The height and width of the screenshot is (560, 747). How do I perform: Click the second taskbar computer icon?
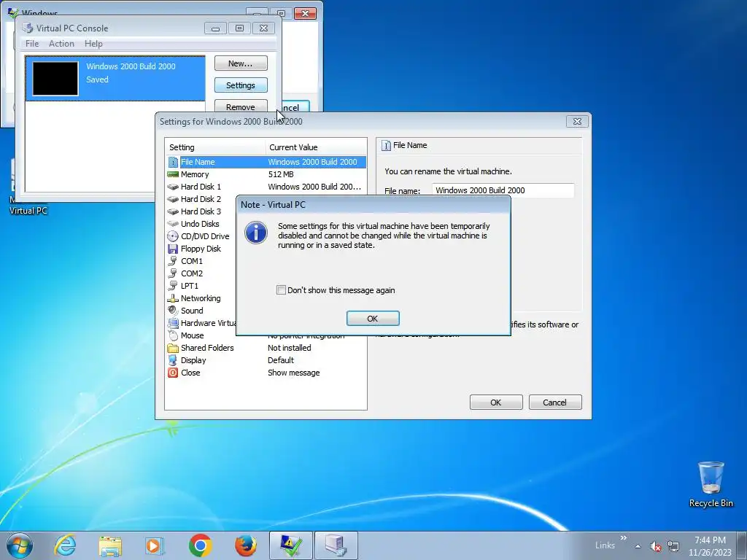(336, 545)
